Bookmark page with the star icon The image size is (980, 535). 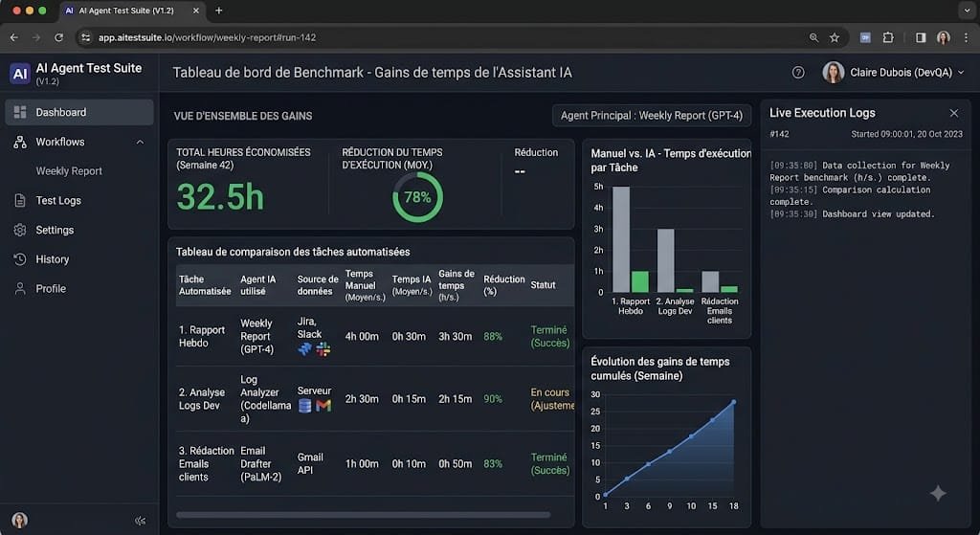[835, 37]
